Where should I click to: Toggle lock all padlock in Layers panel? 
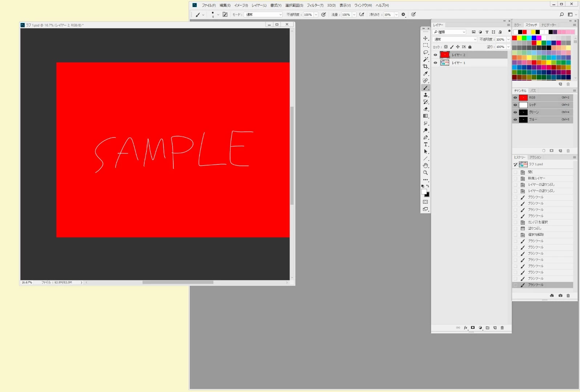470,47
